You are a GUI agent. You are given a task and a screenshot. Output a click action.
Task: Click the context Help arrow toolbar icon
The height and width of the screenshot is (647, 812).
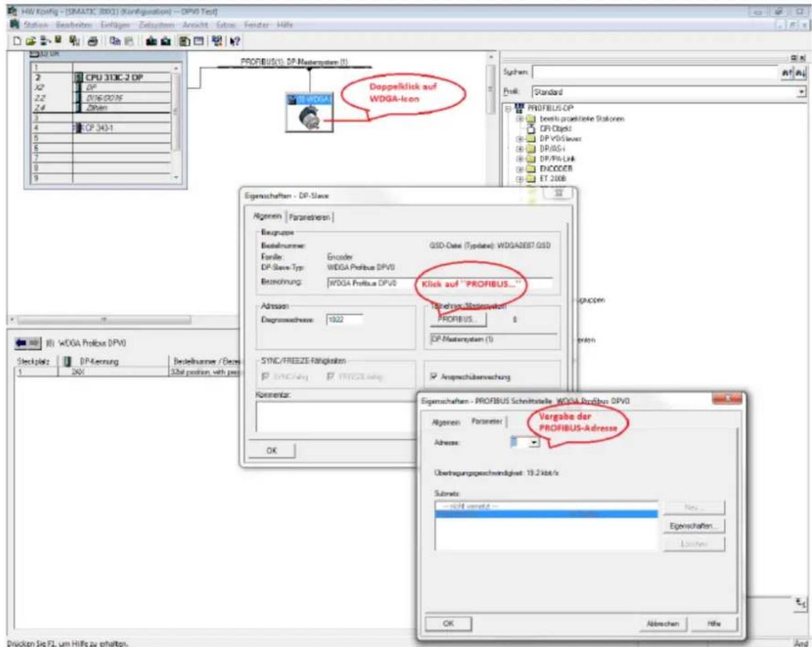pos(234,41)
